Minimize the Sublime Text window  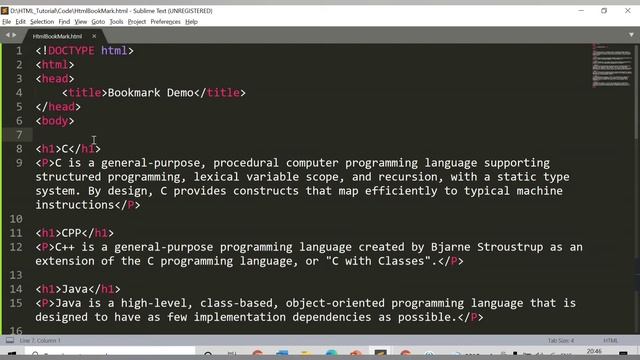(x=581, y=11)
